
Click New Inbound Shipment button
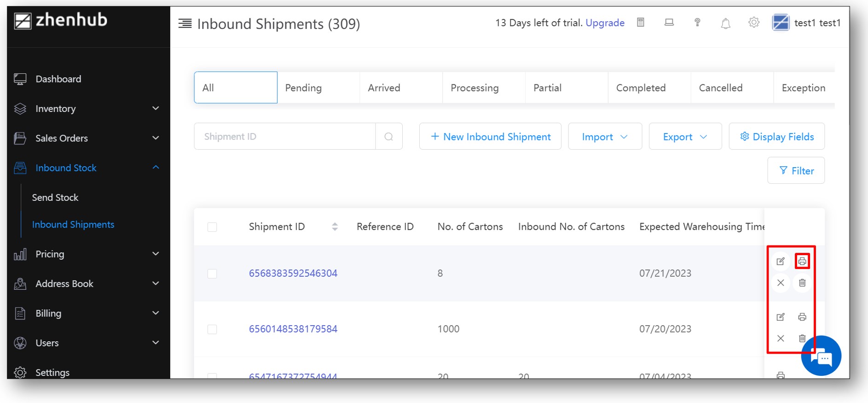[x=490, y=137]
